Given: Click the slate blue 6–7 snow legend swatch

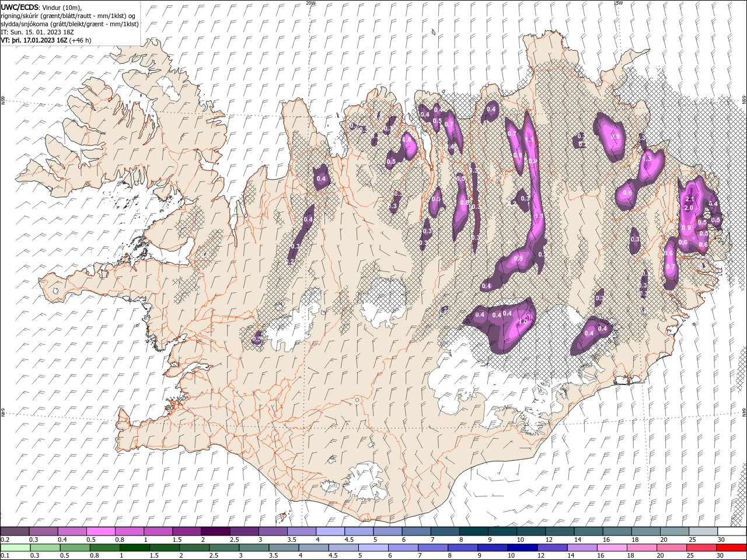Looking at the screenshot, I should [x=416, y=531].
